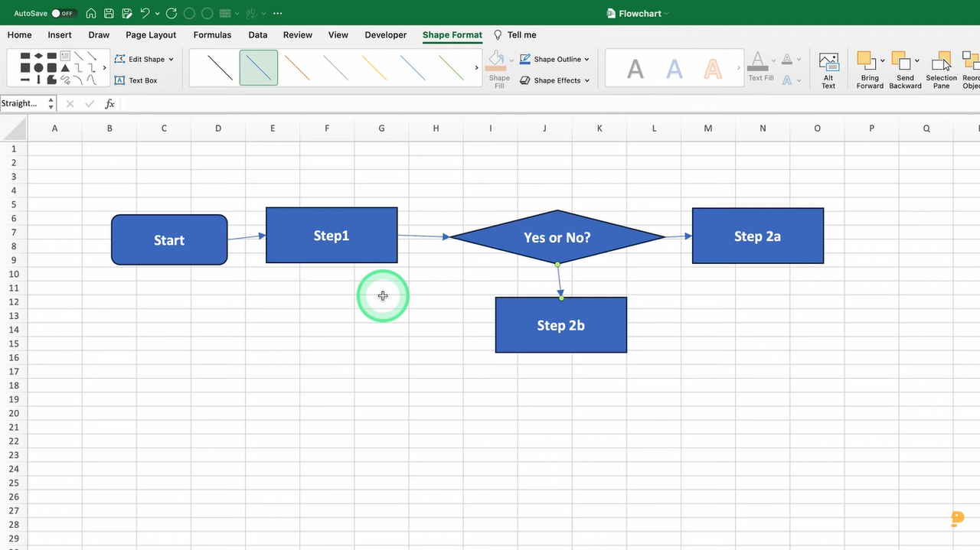Apply the yellow line style
The height and width of the screenshot is (550, 980).
point(374,68)
